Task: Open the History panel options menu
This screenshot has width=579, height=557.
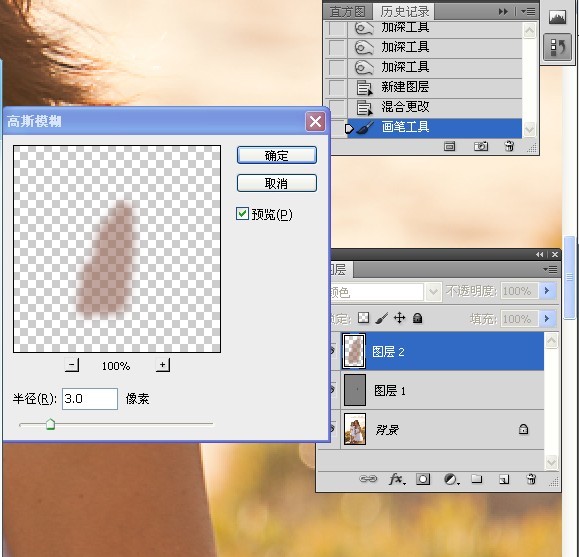Action: click(x=528, y=12)
